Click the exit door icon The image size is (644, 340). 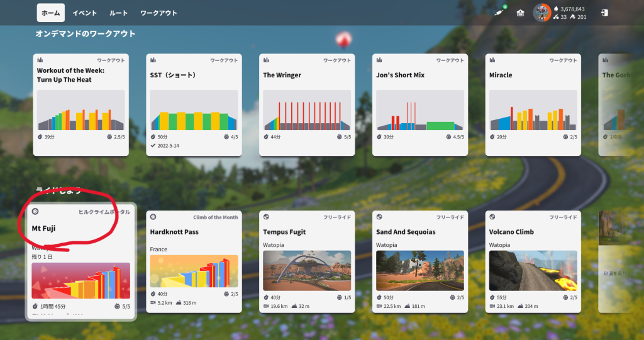tap(604, 13)
